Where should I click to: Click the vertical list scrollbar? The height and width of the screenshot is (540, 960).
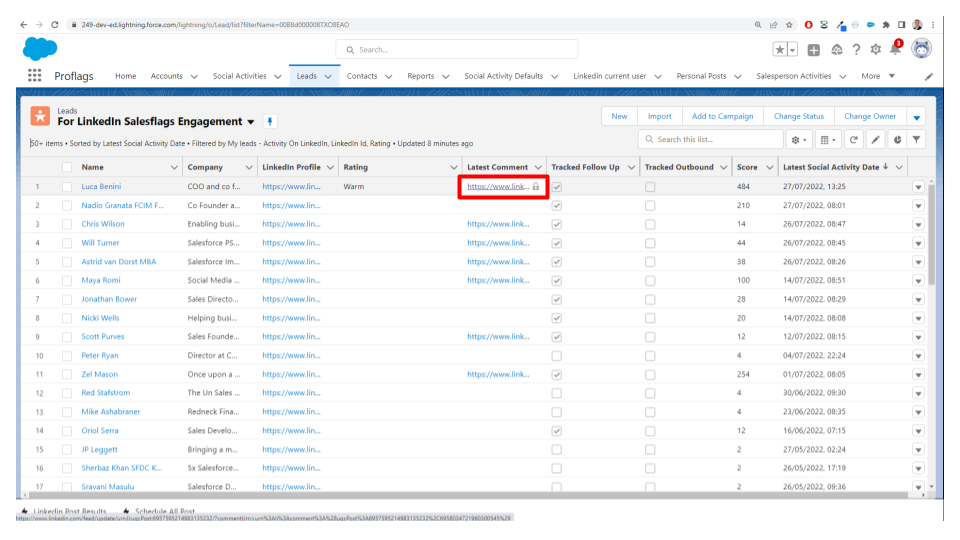pos(931,233)
